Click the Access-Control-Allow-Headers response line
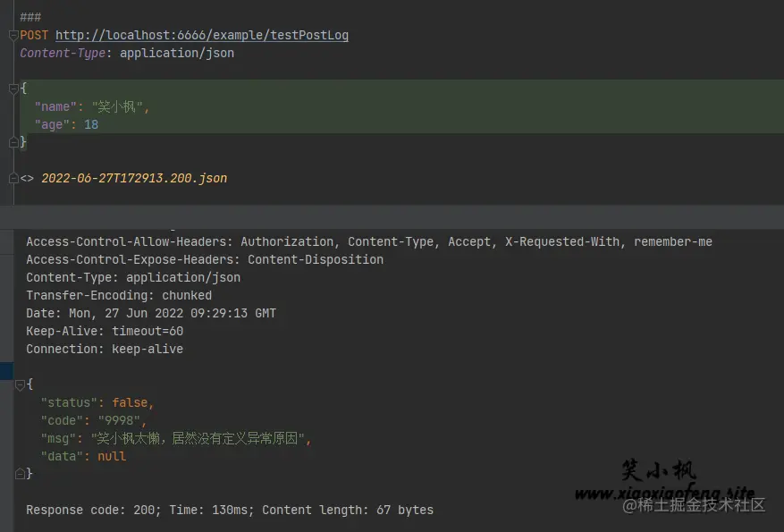Image resolution: width=784 pixels, height=532 pixels. (369, 242)
